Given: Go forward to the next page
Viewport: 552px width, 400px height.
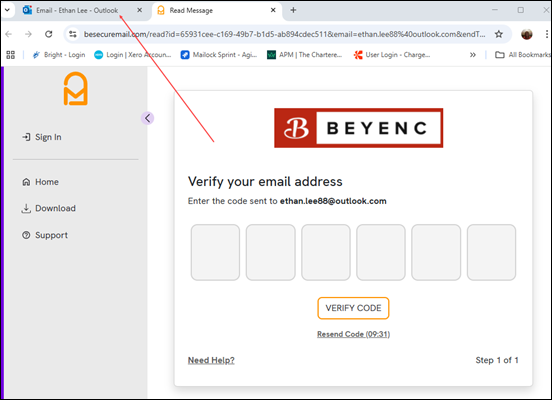Looking at the screenshot, I should point(29,34).
